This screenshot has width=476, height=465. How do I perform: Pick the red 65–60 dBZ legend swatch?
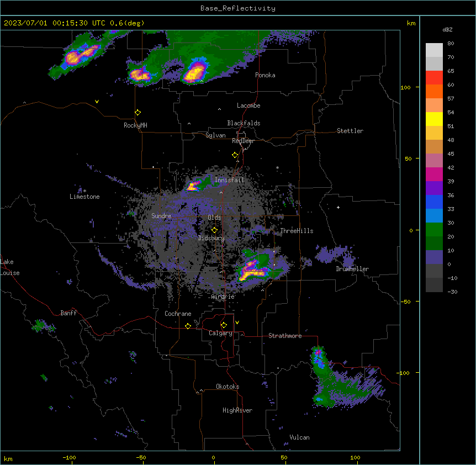click(x=434, y=78)
